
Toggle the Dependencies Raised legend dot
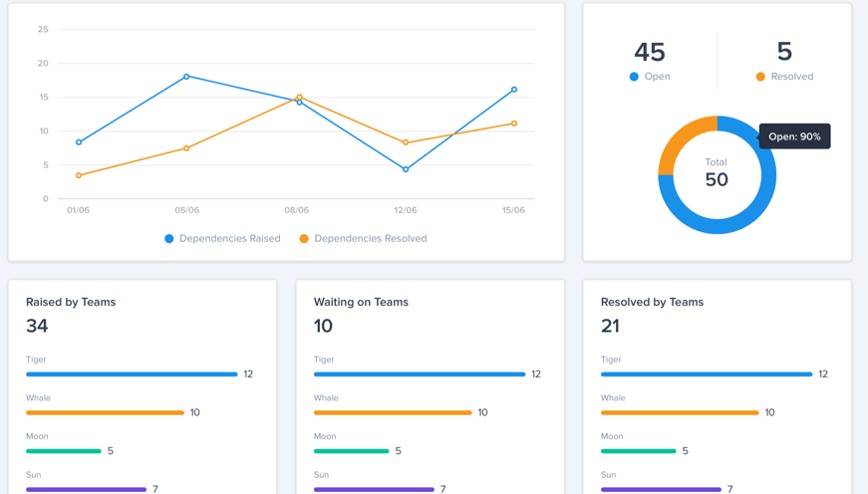pos(168,238)
